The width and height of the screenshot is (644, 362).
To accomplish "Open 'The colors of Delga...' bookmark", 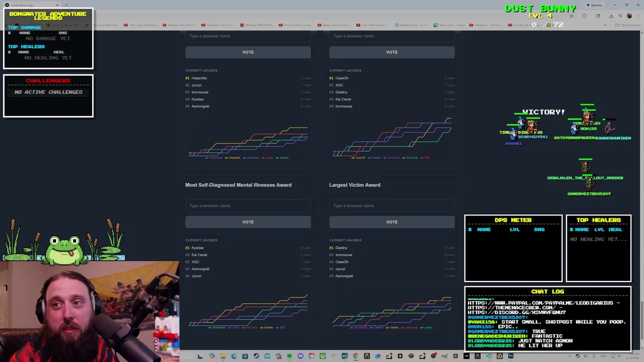I will tap(141, 25).
